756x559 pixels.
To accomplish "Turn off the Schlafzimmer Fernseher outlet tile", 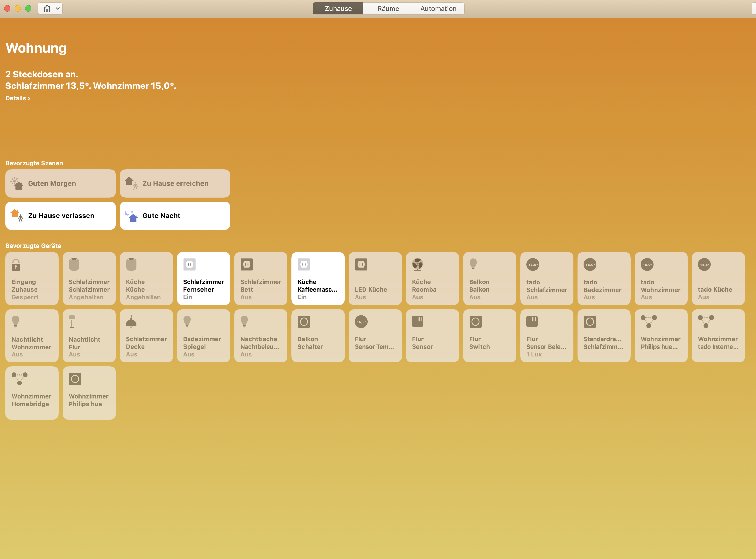I will pos(203,278).
